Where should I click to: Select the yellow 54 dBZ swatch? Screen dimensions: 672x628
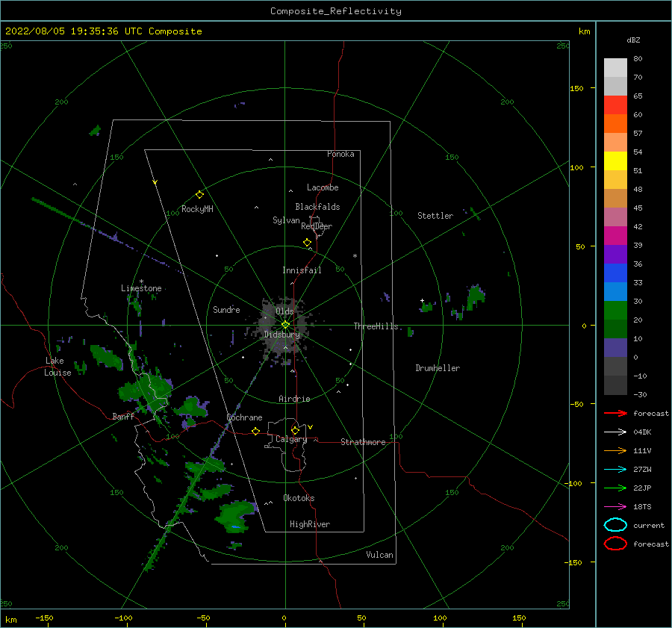615,161
